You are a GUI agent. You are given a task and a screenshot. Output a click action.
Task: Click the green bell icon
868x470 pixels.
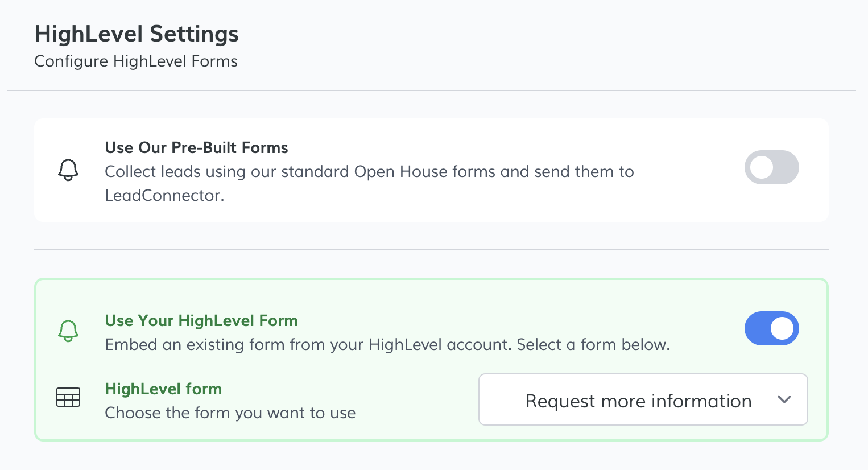point(68,331)
